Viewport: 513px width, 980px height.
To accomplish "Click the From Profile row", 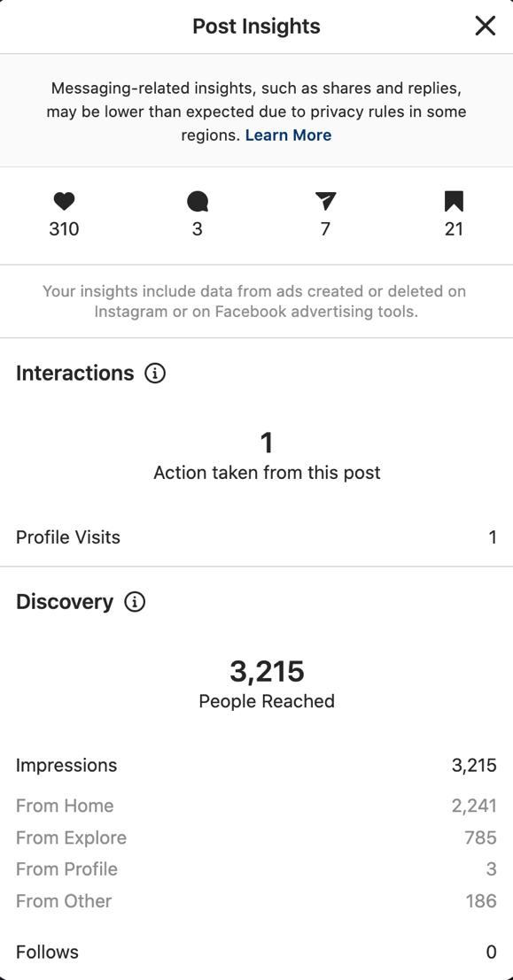I will click(257, 868).
